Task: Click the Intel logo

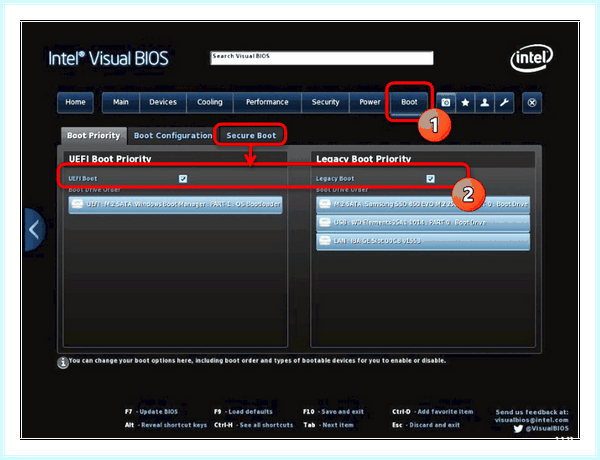Action: click(532, 58)
